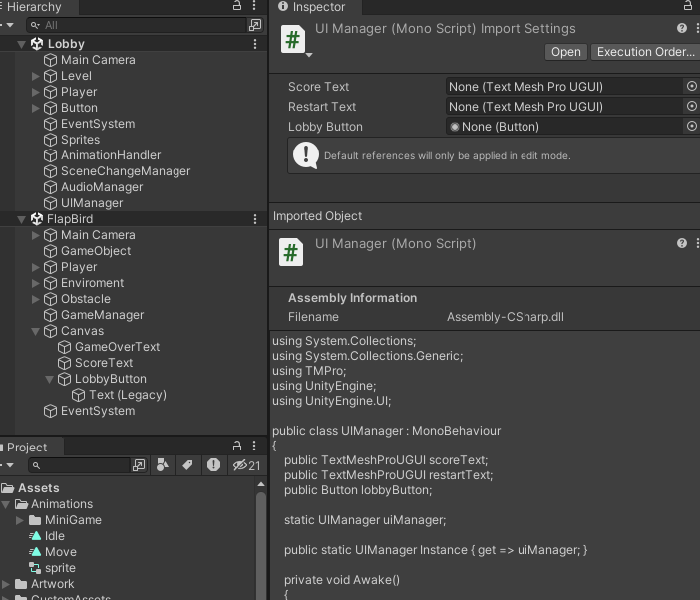The image size is (700, 600).
Task: Open the Execution Order settings
Action: (645, 52)
